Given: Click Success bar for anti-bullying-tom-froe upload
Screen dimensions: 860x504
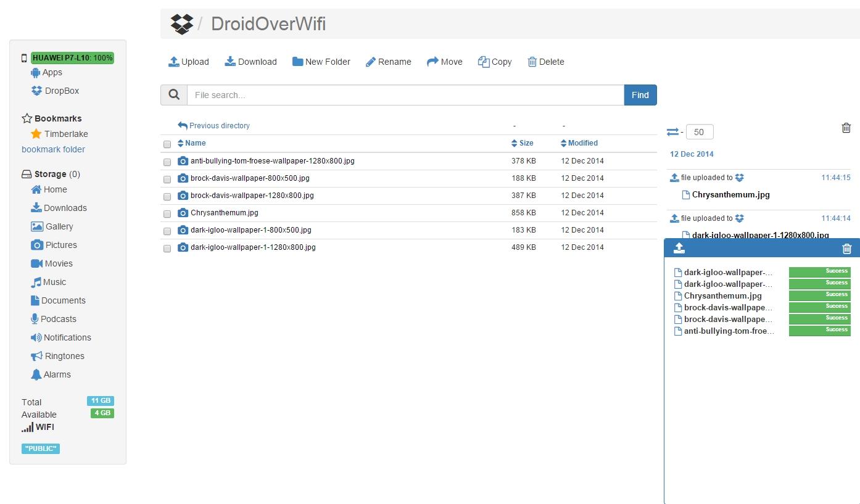Looking at the screenshot, I should [x=820, y=330].
